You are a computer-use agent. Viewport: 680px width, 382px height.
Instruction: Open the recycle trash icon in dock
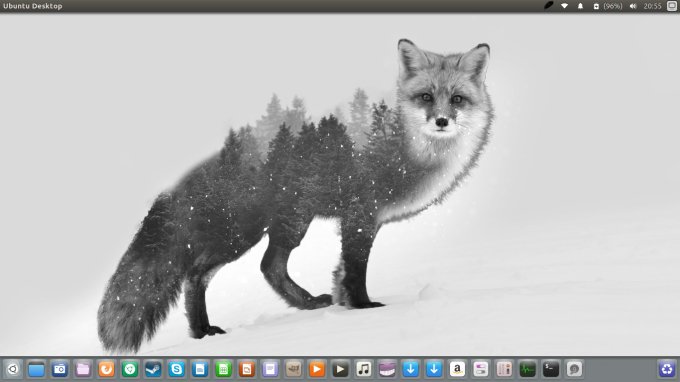click(x=667, y=369)
